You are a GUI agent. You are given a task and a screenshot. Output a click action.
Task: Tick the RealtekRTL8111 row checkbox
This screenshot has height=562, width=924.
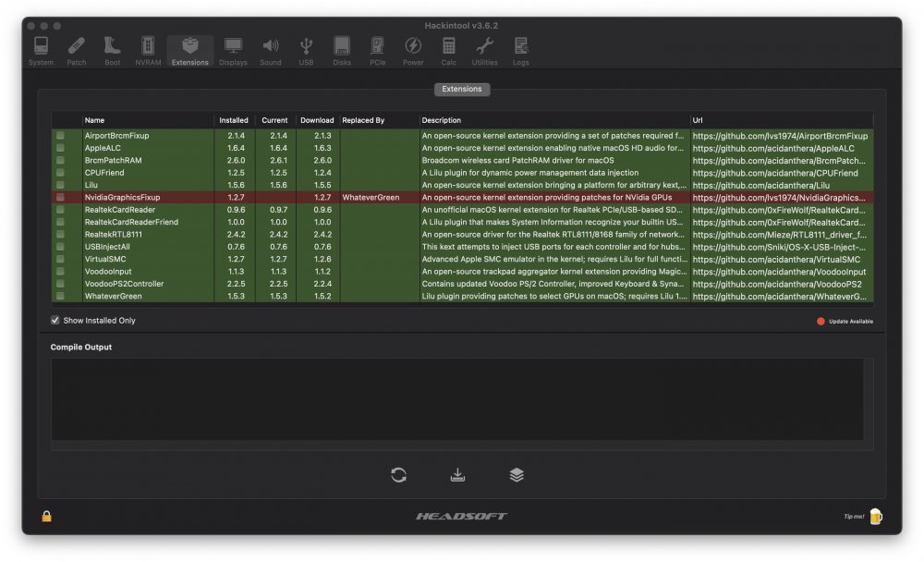[x=60, y=234]
